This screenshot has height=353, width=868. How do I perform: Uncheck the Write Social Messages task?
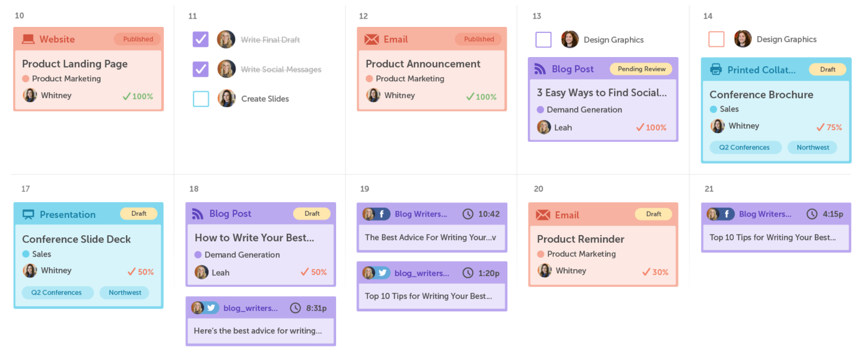tap(201, 69)
